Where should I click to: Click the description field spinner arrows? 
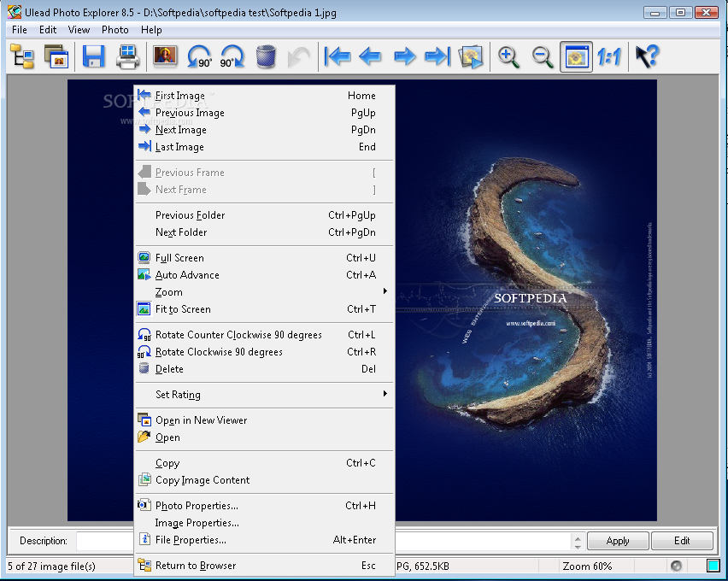[578, 542]
